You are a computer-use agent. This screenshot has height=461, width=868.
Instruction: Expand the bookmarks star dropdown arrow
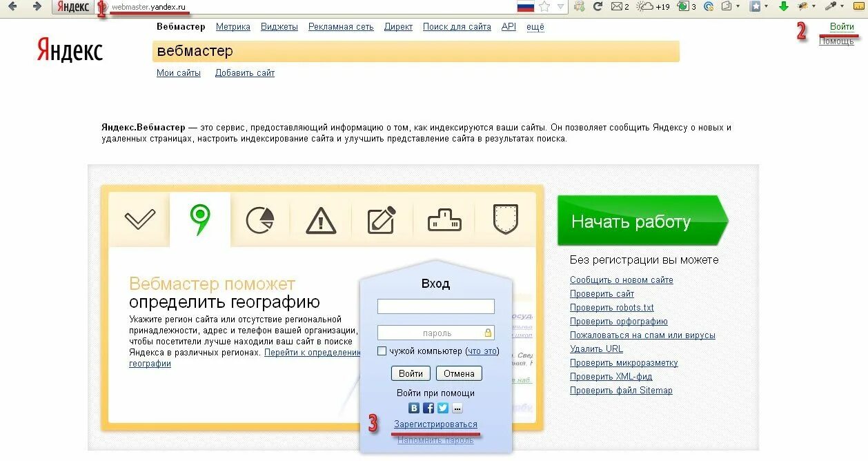(766, 6)
